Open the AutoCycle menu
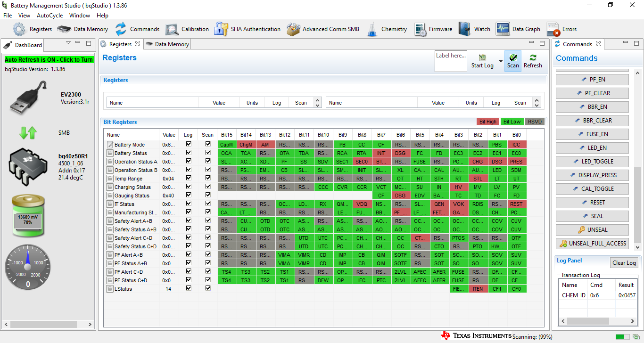 [x=50, y=16]
